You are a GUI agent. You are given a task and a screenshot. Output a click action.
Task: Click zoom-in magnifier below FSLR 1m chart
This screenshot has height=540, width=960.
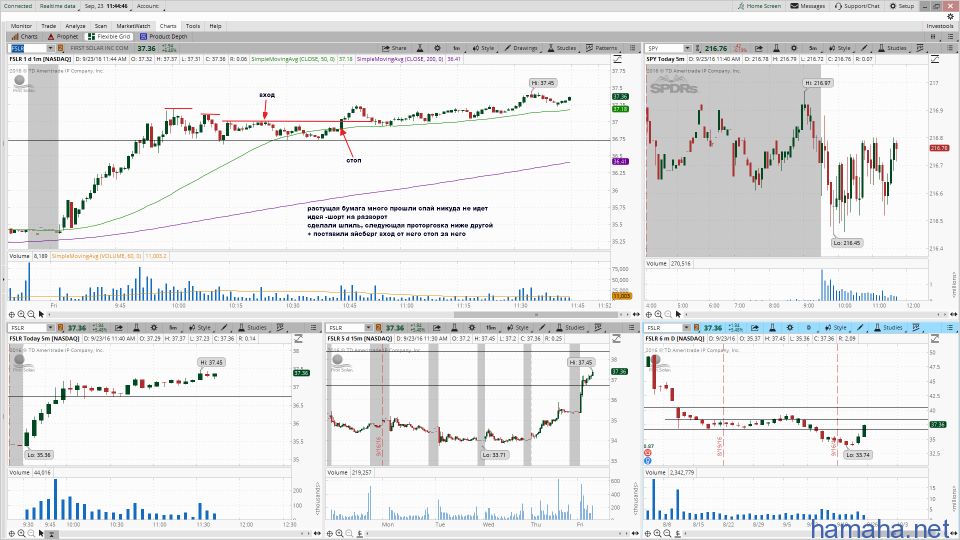[x=21, y=314]
